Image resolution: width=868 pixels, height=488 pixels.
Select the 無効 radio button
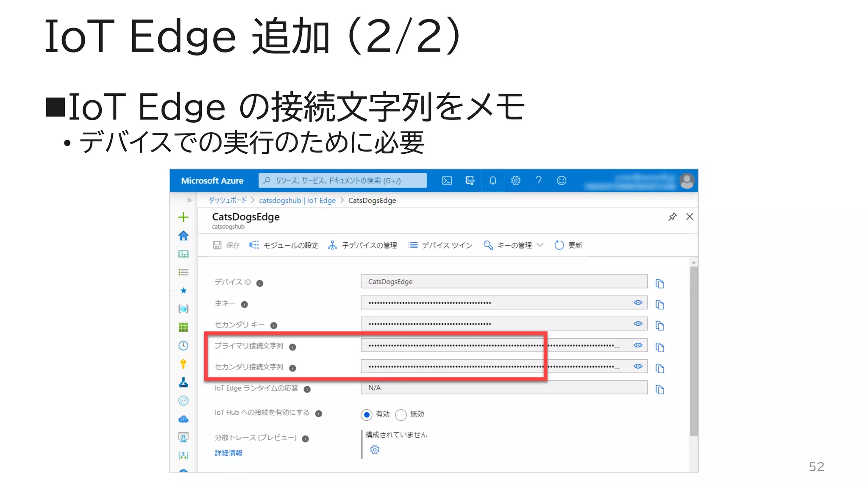click(x=401, y=415)
